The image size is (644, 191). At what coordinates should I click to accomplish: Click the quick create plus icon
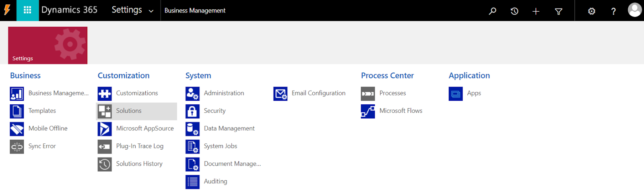[536, 11]
